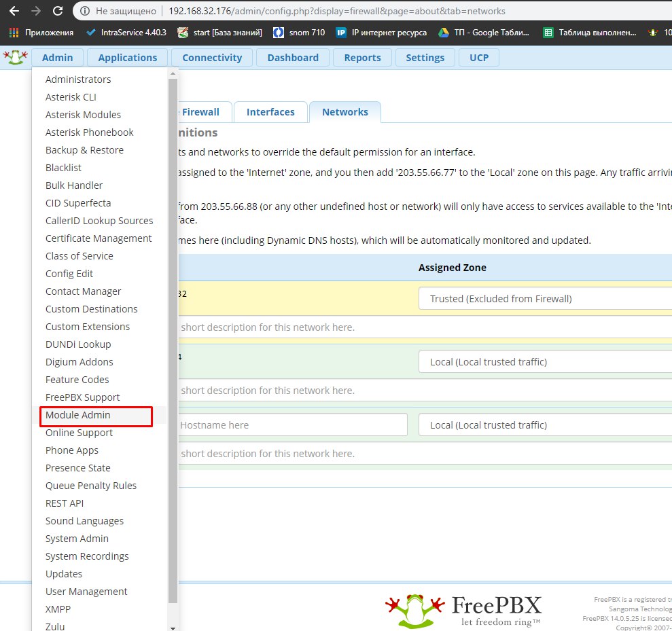672x631 pixels.
Task: Open the Trusted (Excluded from Firewall) zone dropdown
Action: pos(545,299)
